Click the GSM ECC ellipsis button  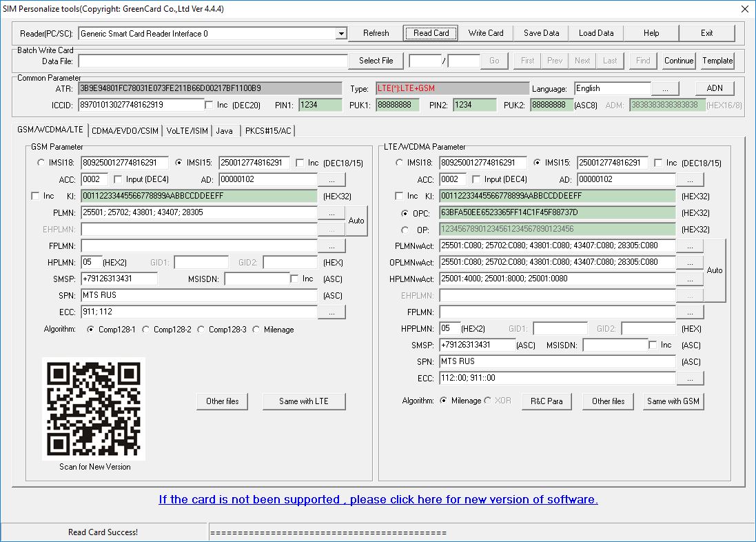[331, 312]
